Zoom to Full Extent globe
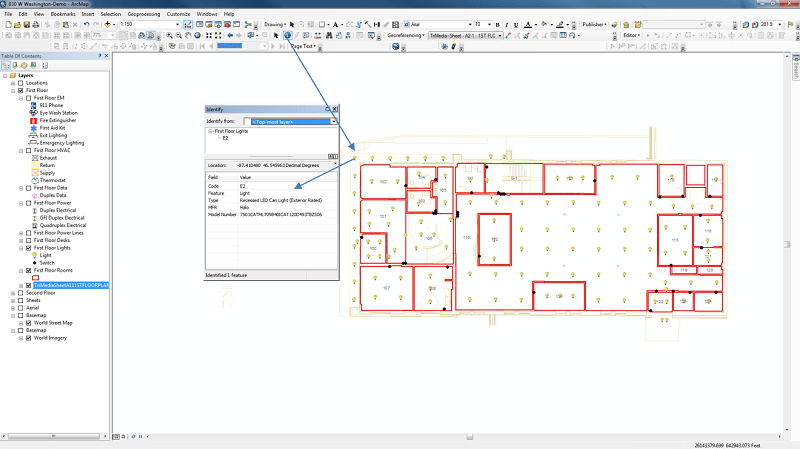Image resolution: width=800 pixels, height=449 pixels. [197, 35]
